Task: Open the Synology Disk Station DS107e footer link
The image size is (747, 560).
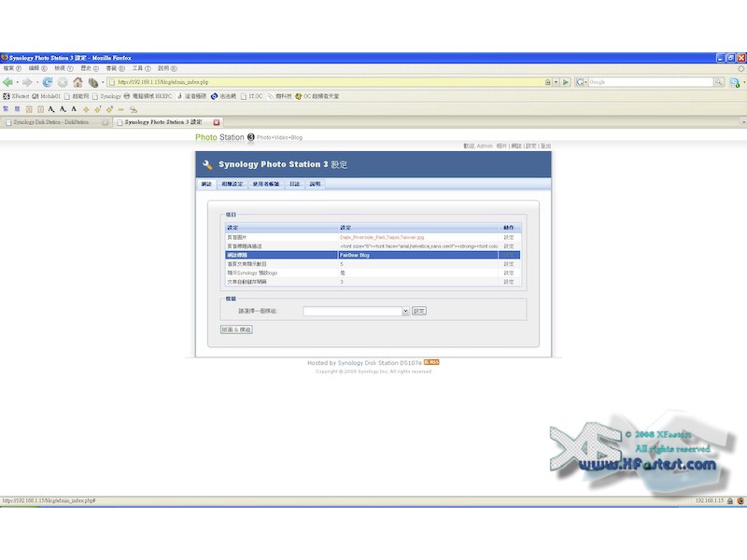Action: pos(380,363)
